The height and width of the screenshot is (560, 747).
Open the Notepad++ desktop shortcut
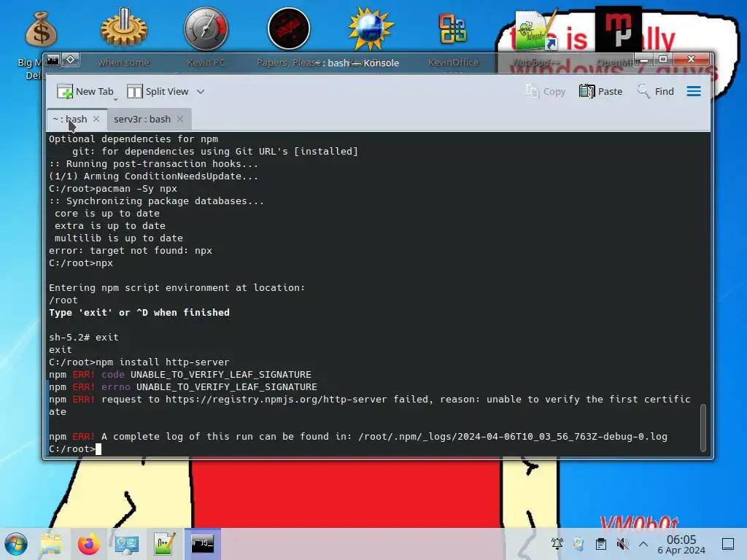click(x=535, y=31)
